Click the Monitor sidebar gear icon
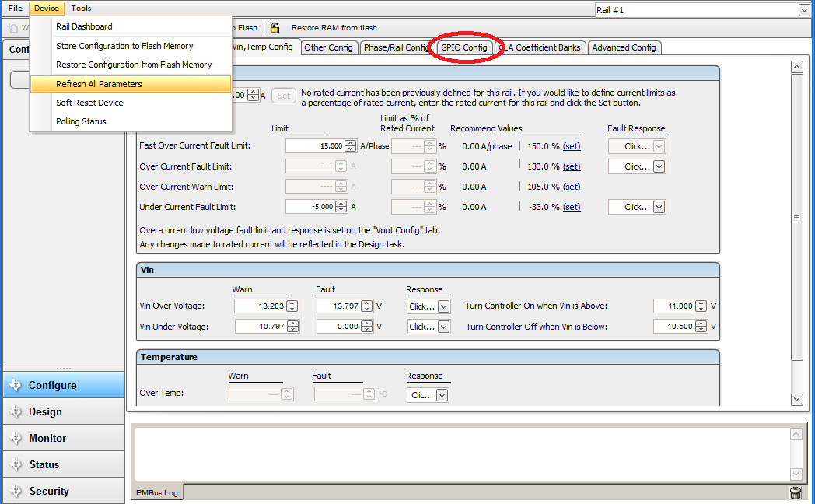 coord(16,438)
